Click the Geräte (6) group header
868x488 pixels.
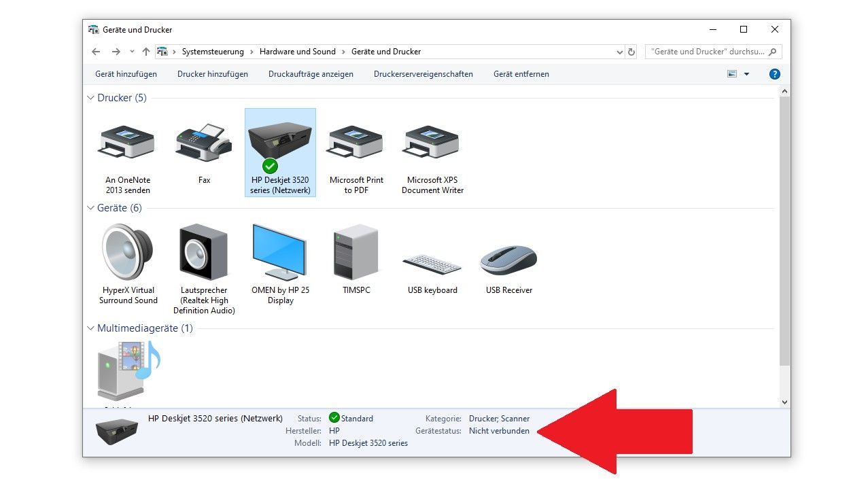[120, 208]
